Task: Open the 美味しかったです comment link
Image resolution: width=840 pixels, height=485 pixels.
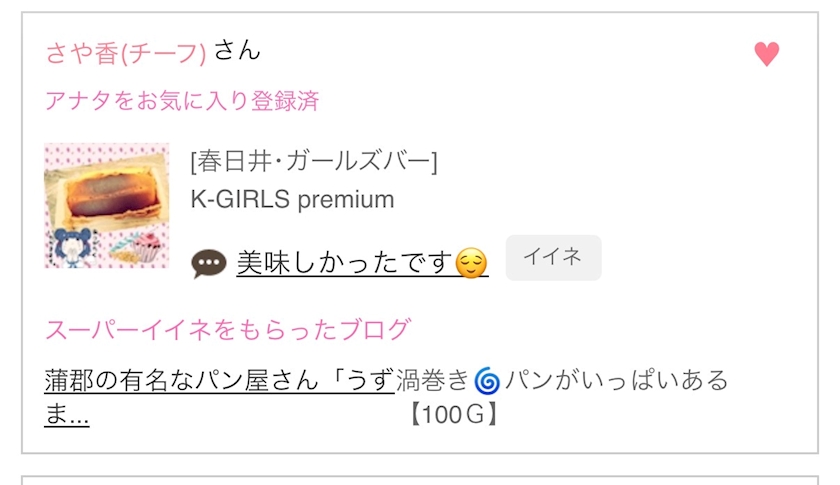Action: point(345,263)
